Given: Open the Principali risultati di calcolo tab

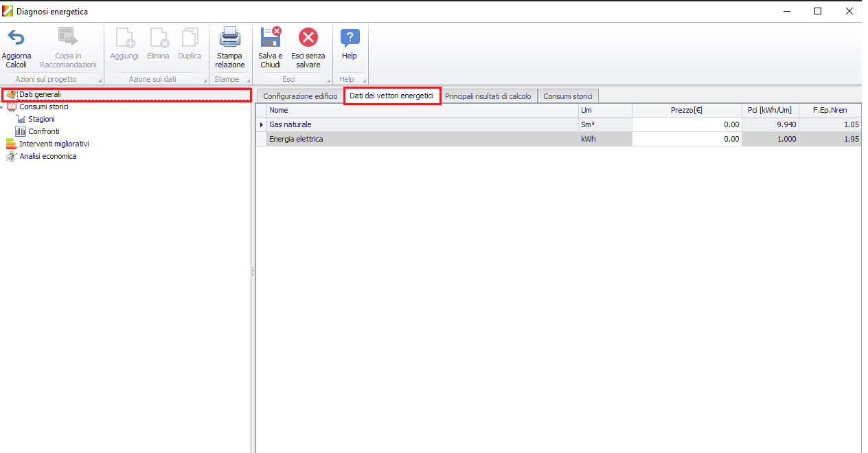Looking at the screenshot, I should 488,96.
